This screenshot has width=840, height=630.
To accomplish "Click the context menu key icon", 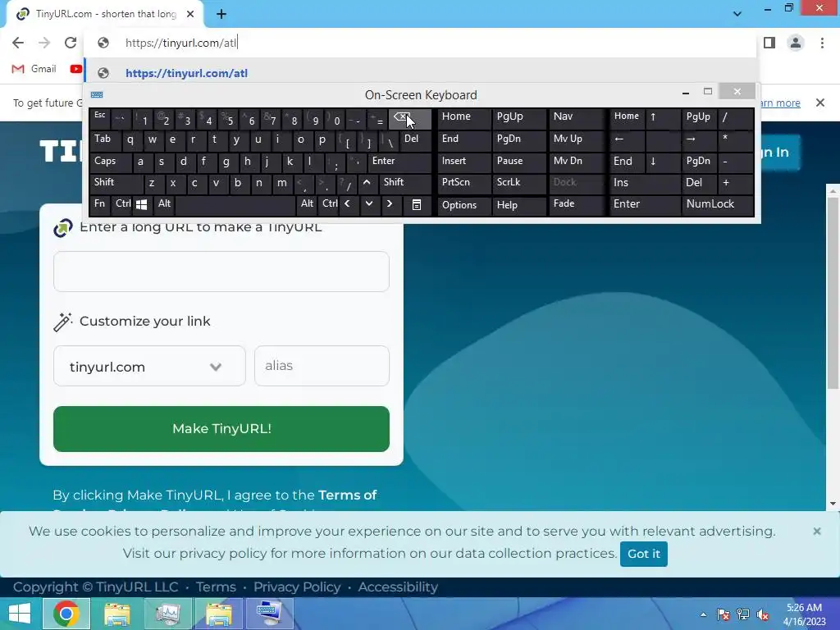I will pos(417,204).
